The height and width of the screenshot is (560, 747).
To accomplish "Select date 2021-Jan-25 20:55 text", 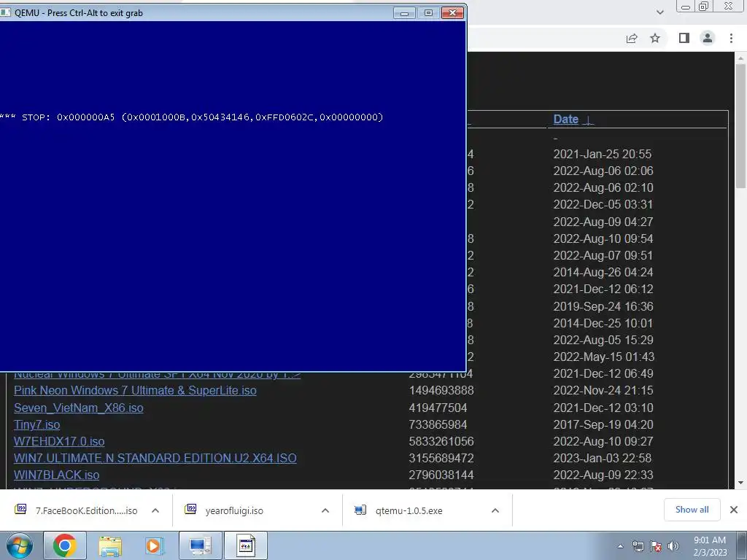I will pyautogui.click(x=602, y=155).
